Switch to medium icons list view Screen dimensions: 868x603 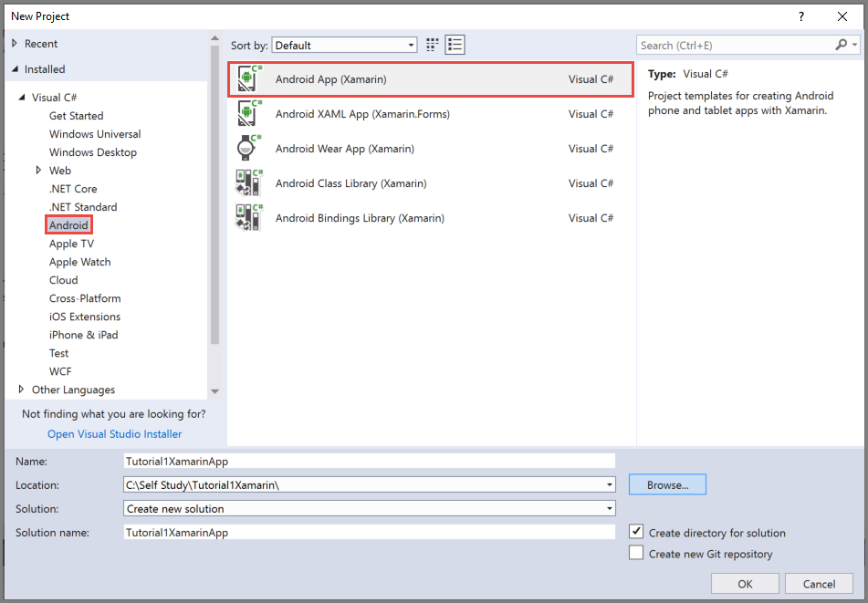click(455, 45)
